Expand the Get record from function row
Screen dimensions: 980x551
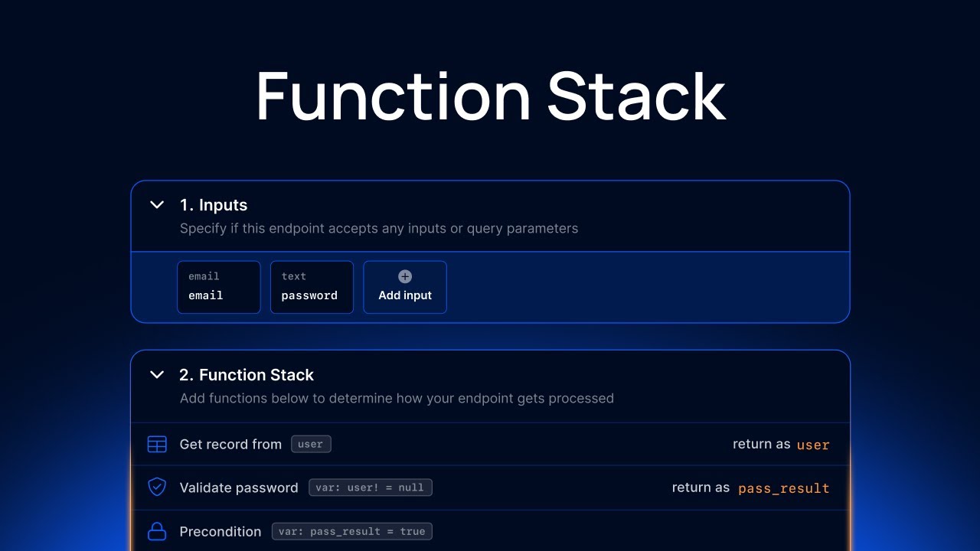230,444
